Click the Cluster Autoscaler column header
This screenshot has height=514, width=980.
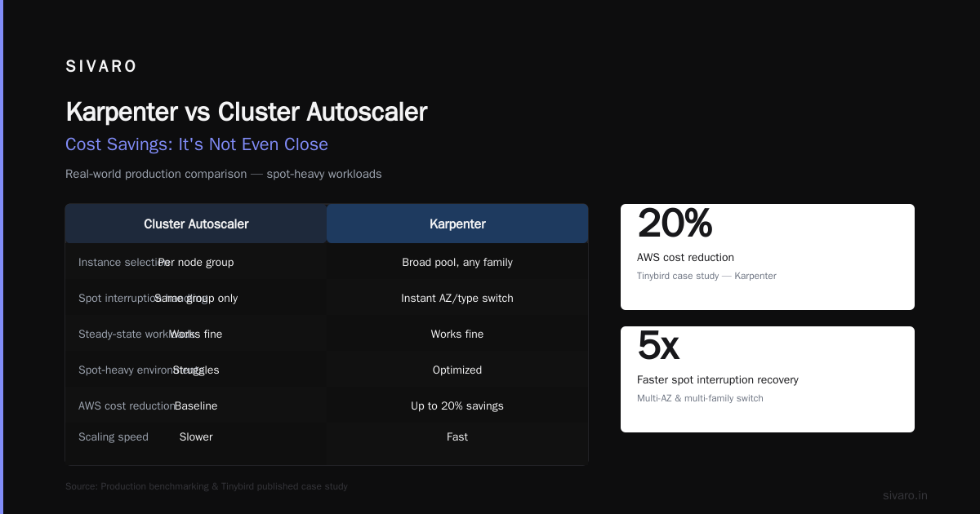coord(196,224)
